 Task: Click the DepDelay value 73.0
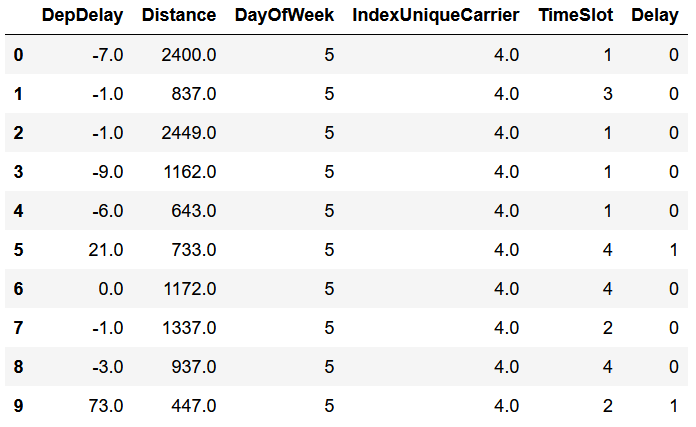tap(106, 406)
